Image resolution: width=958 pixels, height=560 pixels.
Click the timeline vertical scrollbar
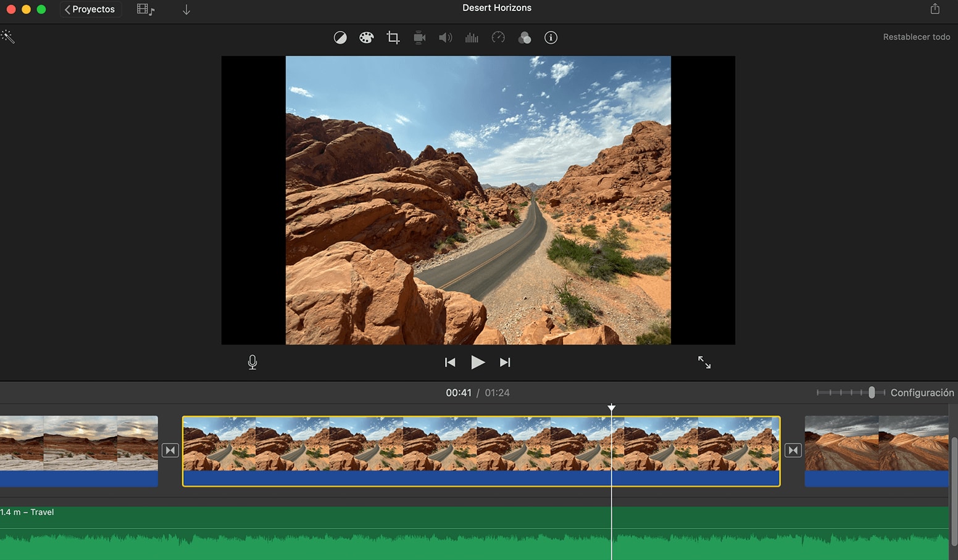click(954, 491)
